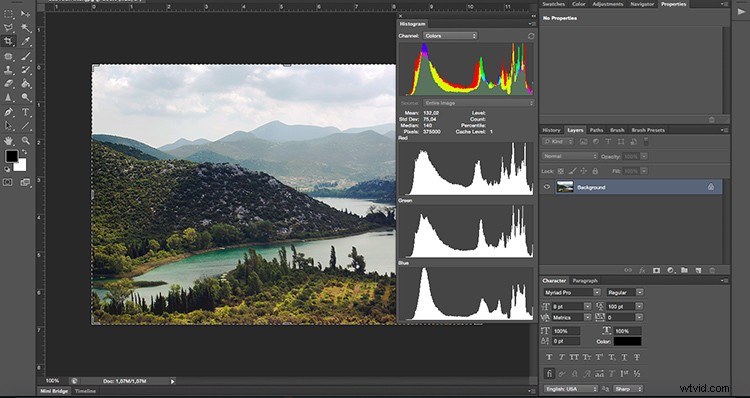Reset default foreground and background colors
The image size is (750, 398).
(7, 169)
